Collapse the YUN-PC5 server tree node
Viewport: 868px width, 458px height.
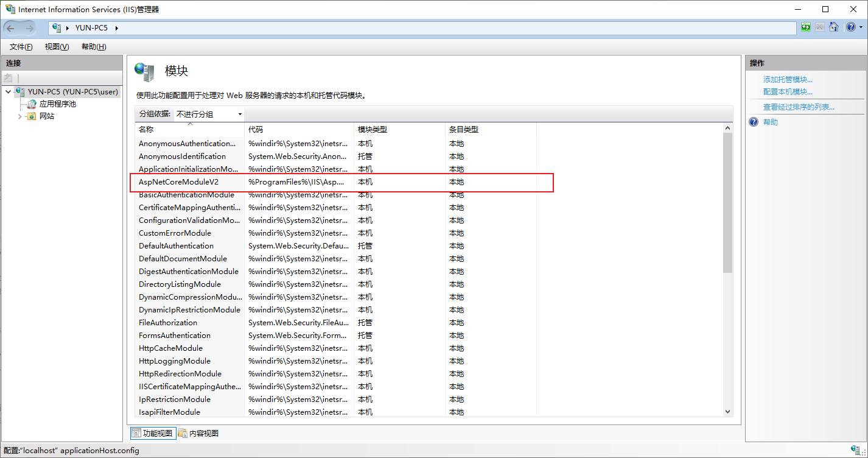[8, 92]
